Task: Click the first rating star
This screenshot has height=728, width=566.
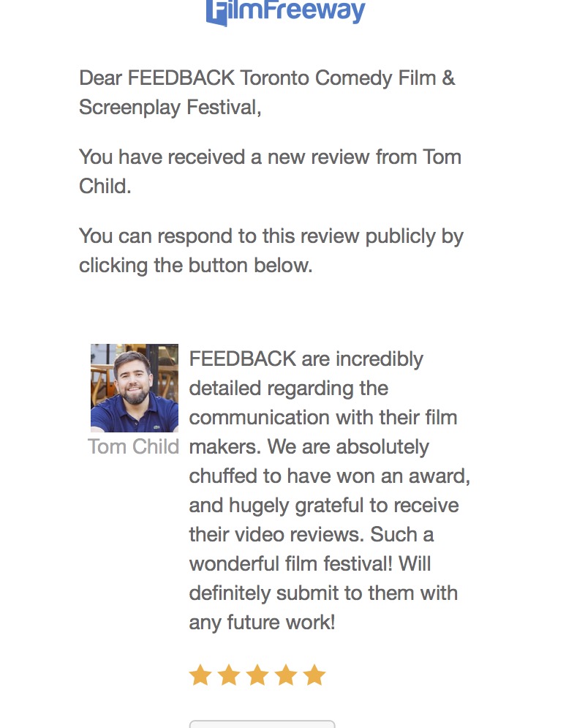Action: (200, 675)
